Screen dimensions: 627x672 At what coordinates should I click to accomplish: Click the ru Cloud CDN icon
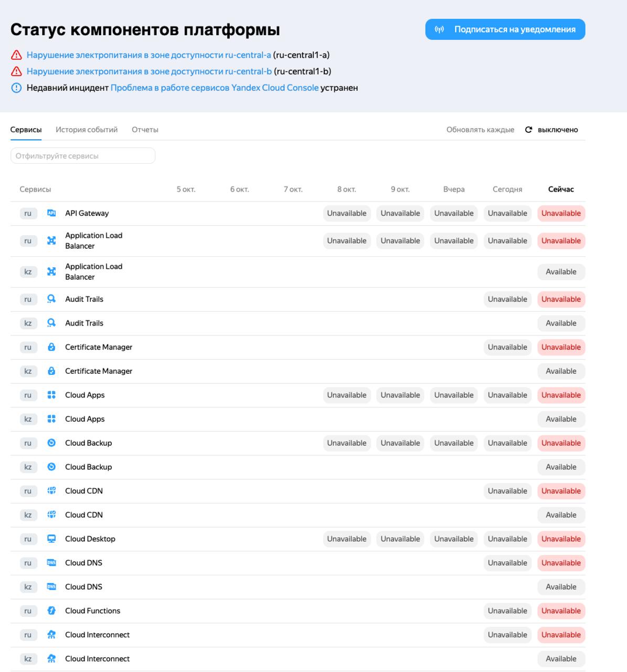click(x=51, y=491)
